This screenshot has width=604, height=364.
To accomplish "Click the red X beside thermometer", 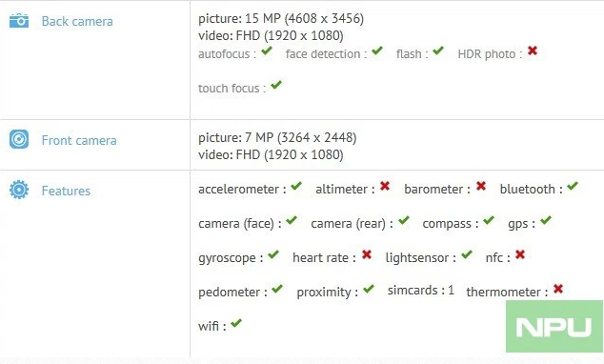I will (x=558, y=289).
